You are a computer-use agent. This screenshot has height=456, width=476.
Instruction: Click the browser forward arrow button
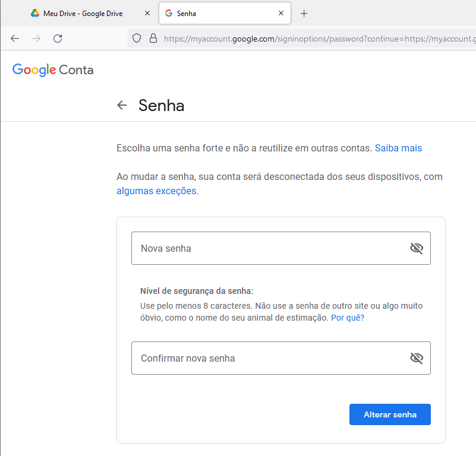pyautogui.click(x=36, y=39)
